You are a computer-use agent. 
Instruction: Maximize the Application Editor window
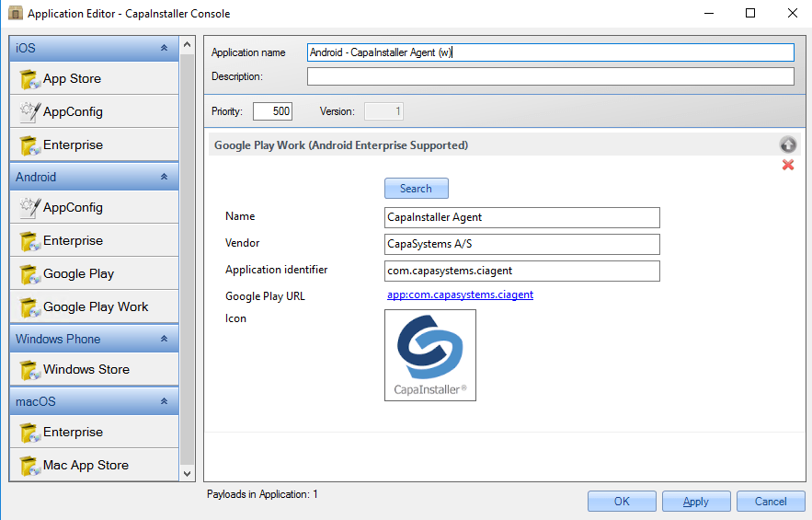[x=749, y=13]
